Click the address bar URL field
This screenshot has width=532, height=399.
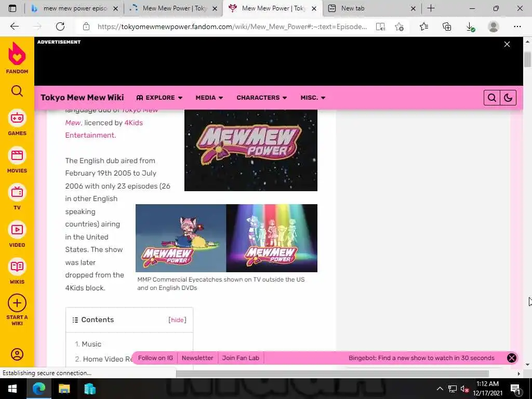[232, 26]
